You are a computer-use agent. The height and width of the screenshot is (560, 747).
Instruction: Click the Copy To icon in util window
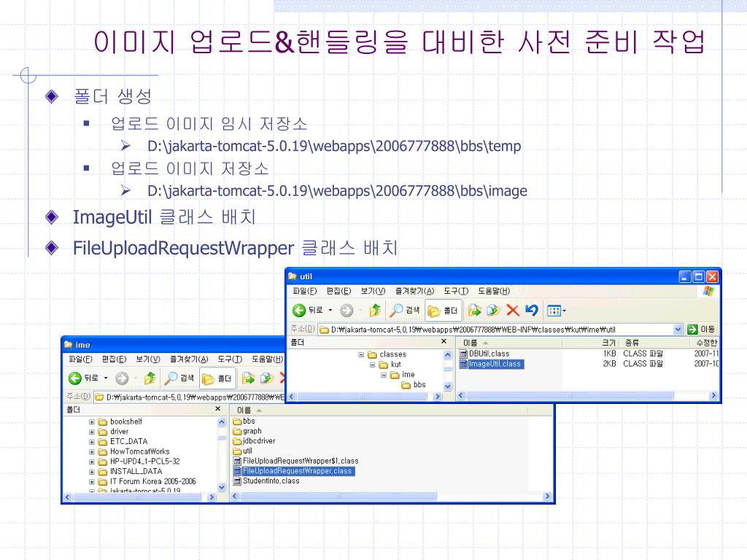pyautogui.click(x=493, y=311)
